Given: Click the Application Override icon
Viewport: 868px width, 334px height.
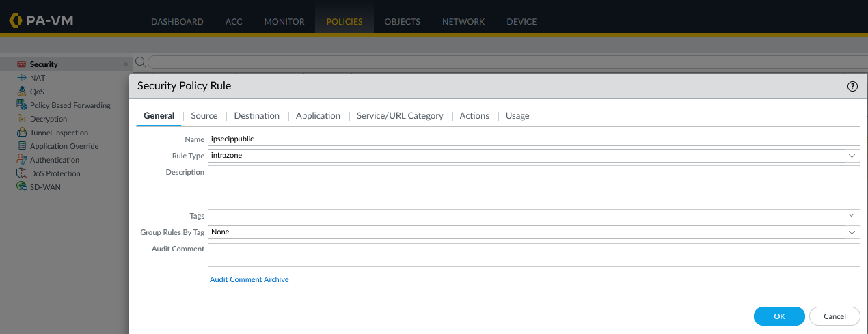Looking at the screenshot, I should [21, 146].
